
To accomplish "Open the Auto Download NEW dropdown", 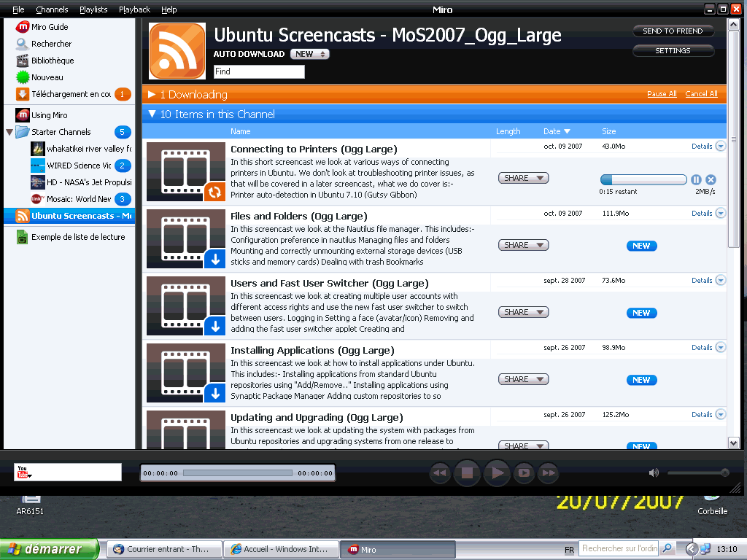I will [x=310, y=54].
